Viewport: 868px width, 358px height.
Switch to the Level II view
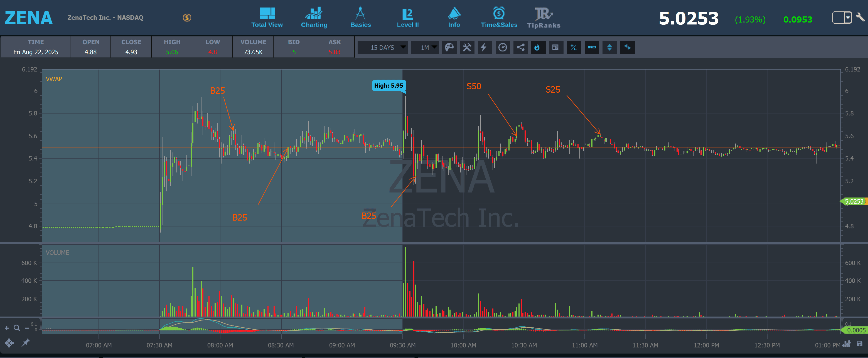pos(407,18)
